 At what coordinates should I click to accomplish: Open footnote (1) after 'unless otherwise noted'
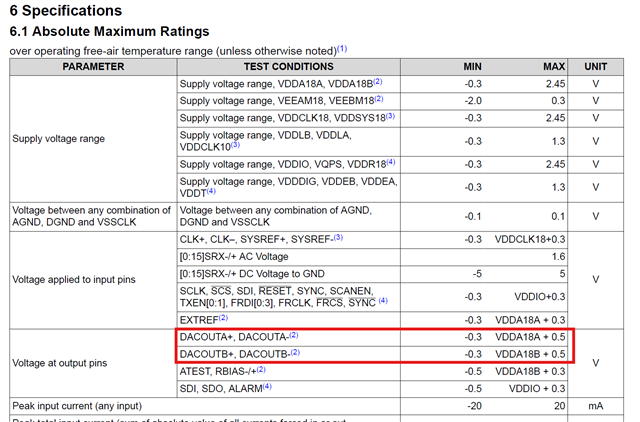coord(342,49)
